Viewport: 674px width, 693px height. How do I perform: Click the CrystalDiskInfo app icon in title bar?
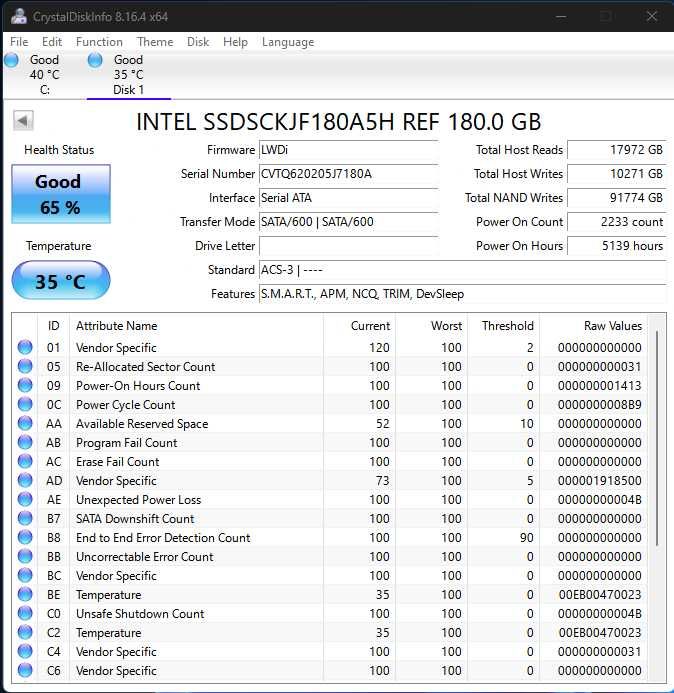pyautogui.click(x=19, y=16)
